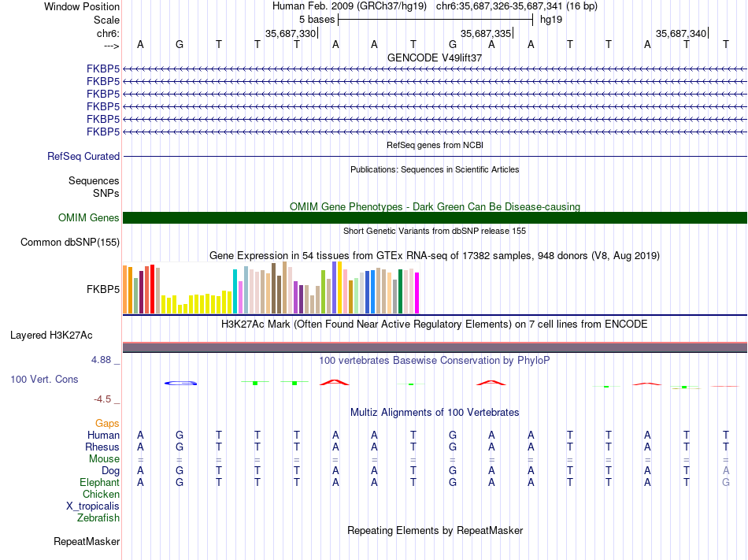Click the -4.5 PhyloP lower scale value

(x=102, y=399)
